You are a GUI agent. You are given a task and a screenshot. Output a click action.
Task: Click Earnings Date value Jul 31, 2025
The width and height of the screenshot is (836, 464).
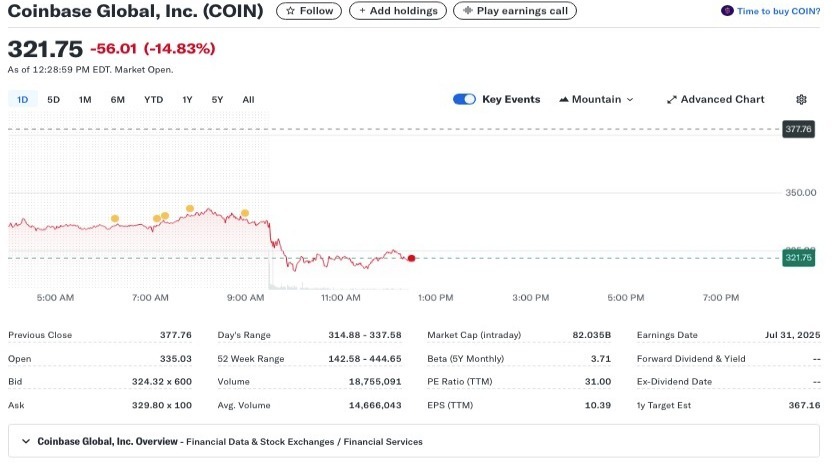pyautogui.click(x=792, y=335)
